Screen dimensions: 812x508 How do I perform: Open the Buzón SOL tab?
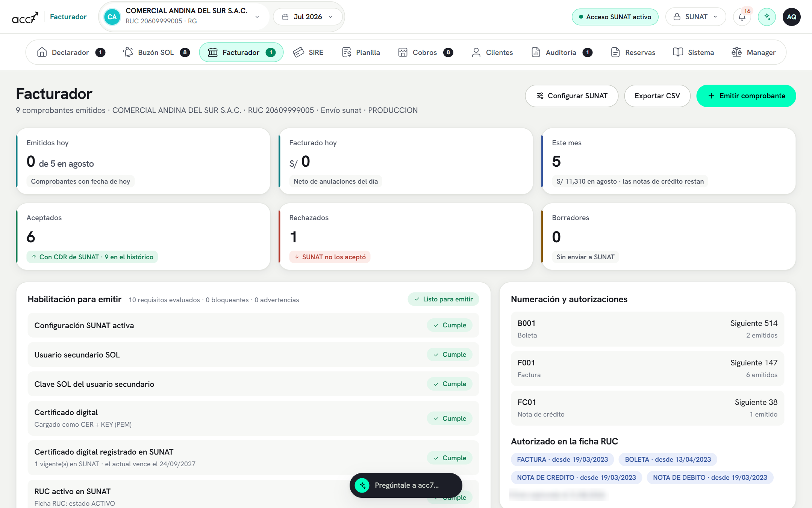(156, 52)
